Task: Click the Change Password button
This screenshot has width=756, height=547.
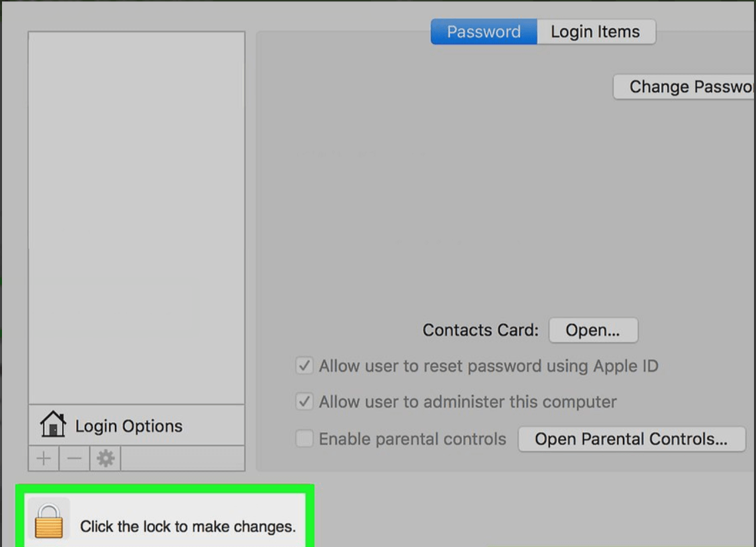Action: click(x=684, y=87)
